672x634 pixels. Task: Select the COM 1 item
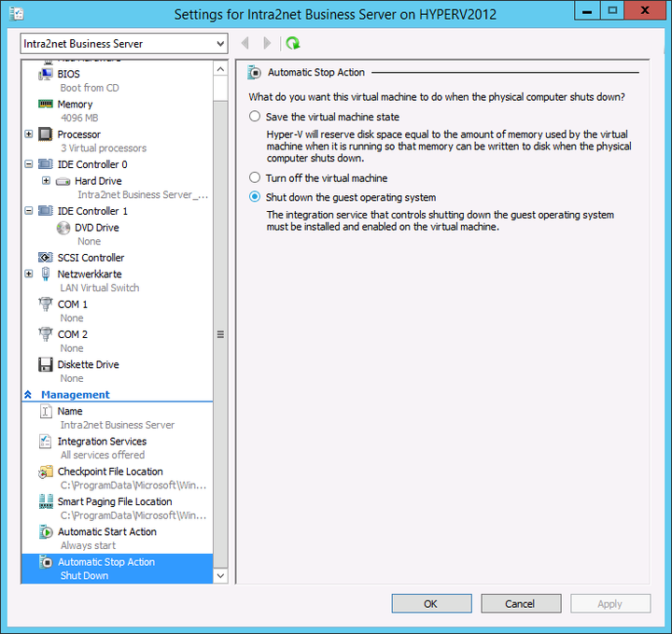pos(73,304)
